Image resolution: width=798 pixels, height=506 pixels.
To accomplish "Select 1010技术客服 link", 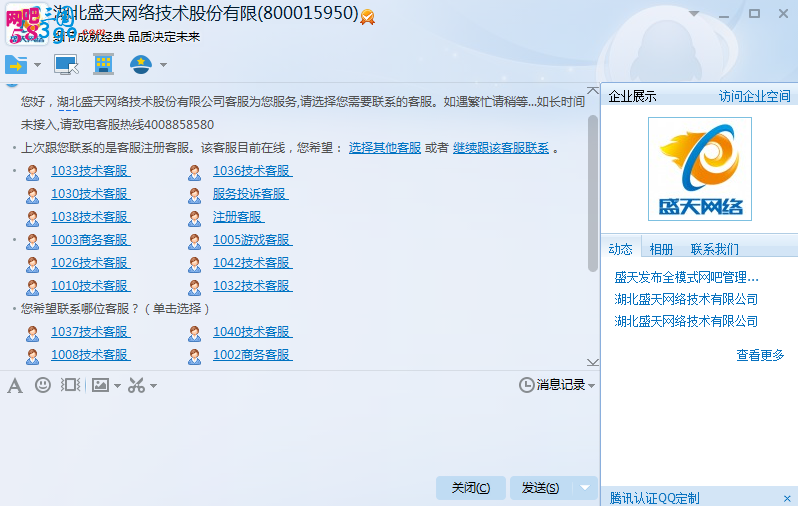I will (x=91, y=286).
